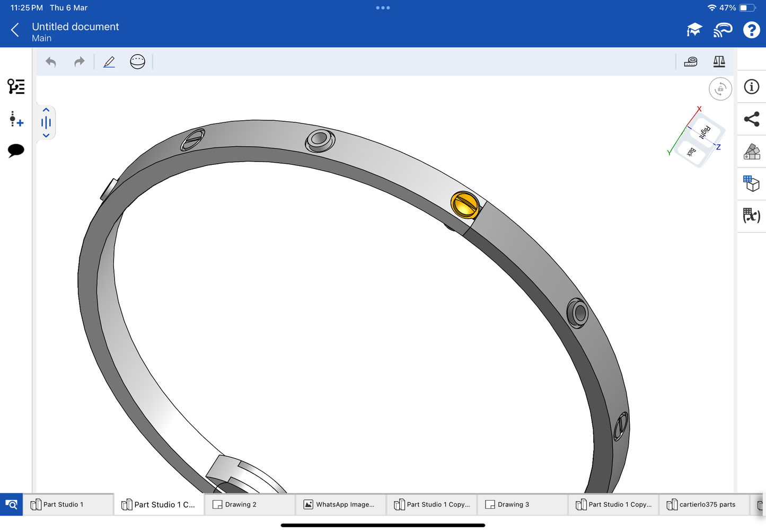
Task: Open the Learning Center graduation cap
Action: 694,30
